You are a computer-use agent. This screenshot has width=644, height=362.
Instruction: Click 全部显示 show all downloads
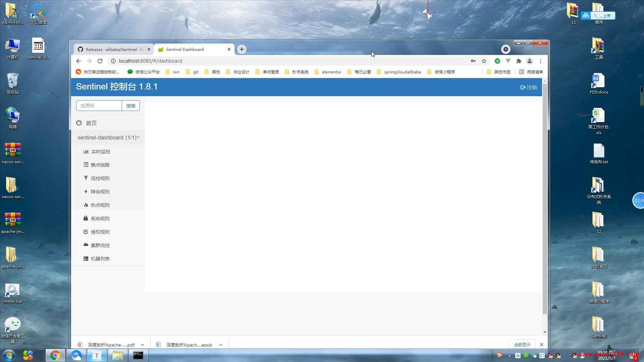point(522,345)
